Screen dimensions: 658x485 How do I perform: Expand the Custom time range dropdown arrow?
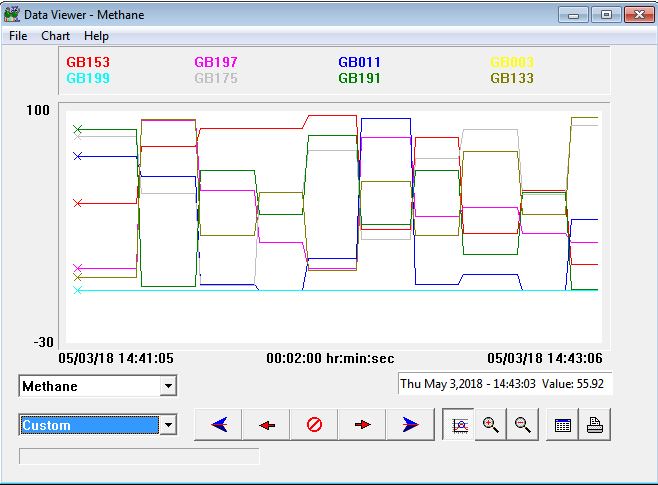click(x=168, y=426)
